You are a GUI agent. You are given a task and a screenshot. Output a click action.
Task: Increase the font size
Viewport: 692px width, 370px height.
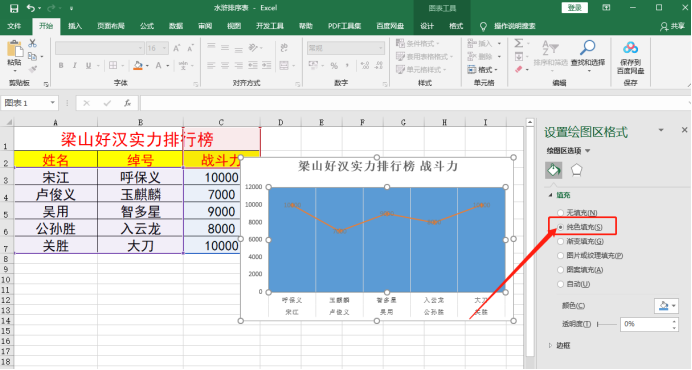(177, 48)
